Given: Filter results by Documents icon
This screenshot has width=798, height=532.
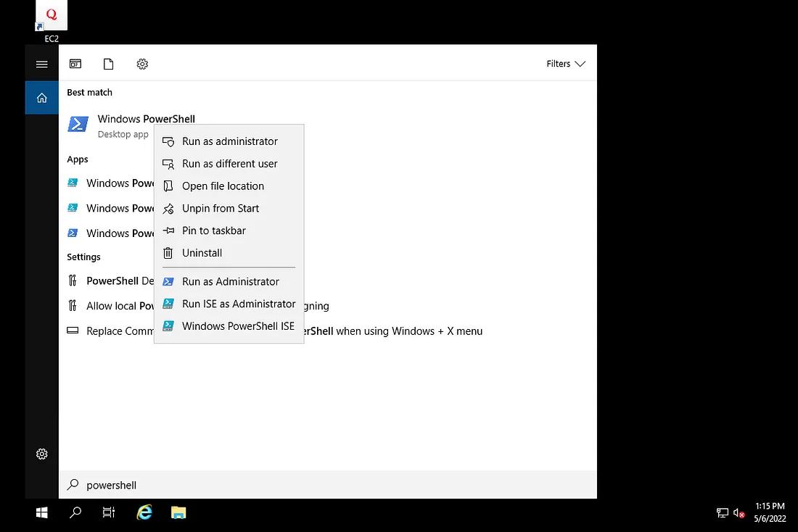Looking at the screenshot, I should coord(108,64).
